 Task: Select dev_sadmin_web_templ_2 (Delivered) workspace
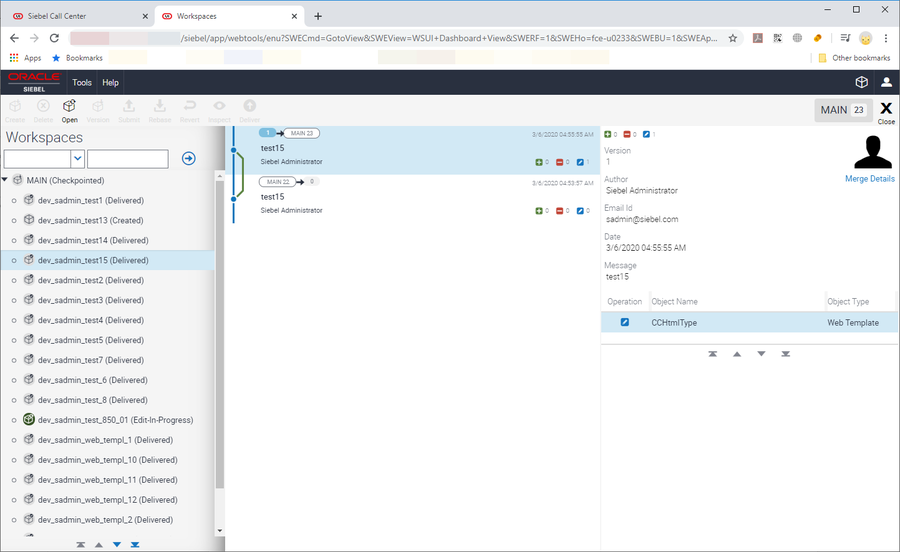click(x=105, y=520)
